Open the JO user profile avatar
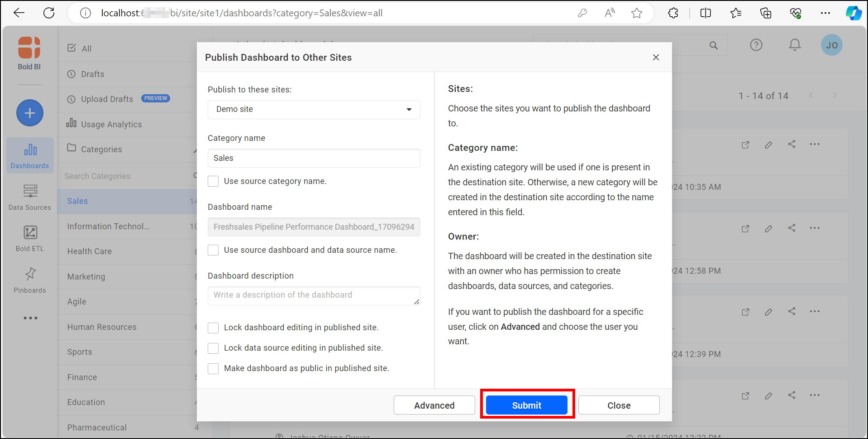Screen dimensions: 868x439 [x=831, y=45]
